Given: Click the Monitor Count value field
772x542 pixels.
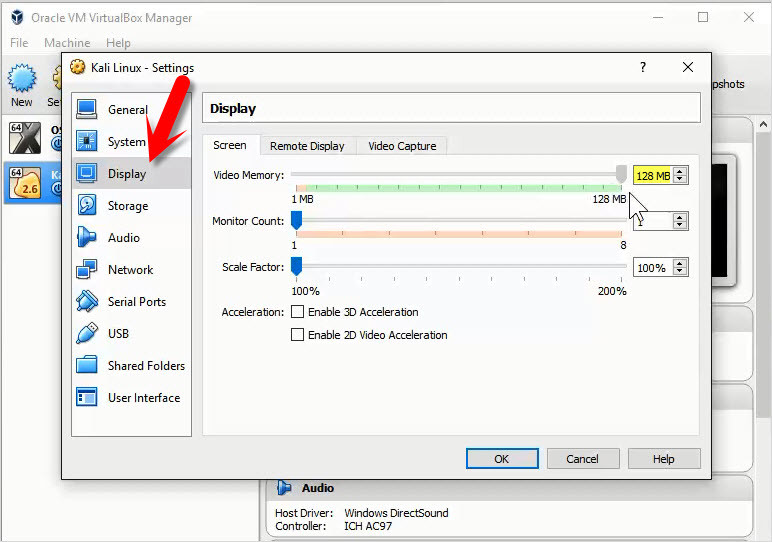Looking at the screenshot, I should 653,221.
